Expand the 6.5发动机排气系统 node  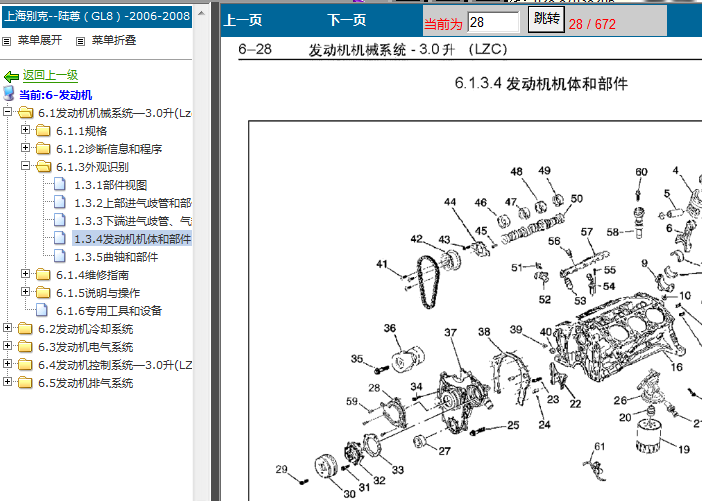(7, 381)
